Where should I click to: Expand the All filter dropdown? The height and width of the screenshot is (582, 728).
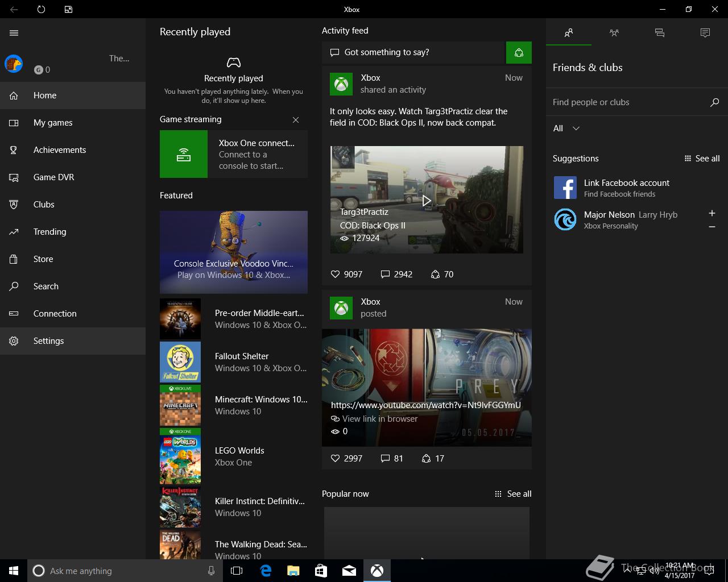566,128
